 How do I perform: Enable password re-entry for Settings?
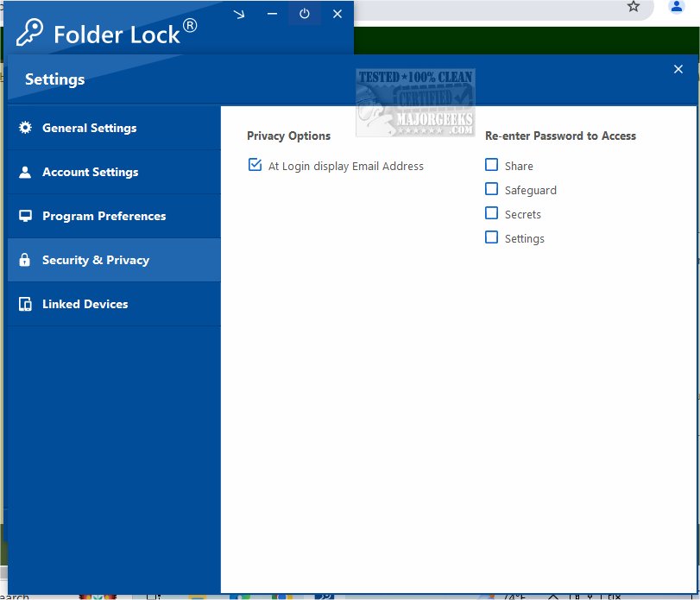coord(491,237)
